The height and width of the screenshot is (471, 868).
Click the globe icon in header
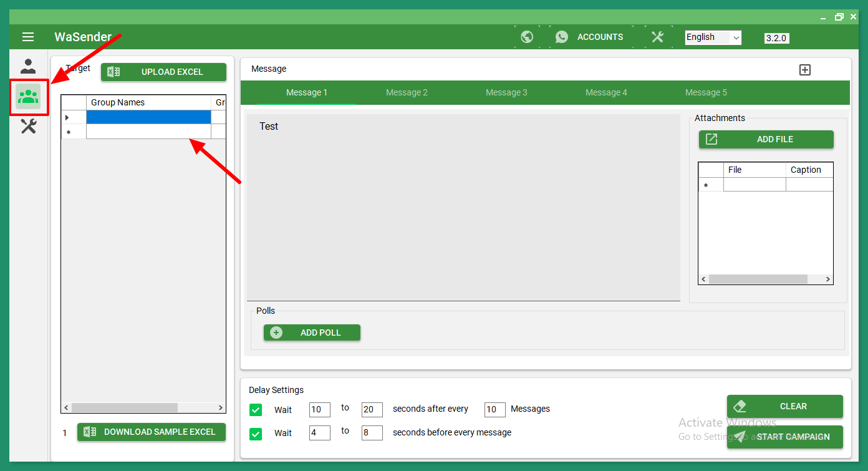pyautogui.click(x=527, y=37)
